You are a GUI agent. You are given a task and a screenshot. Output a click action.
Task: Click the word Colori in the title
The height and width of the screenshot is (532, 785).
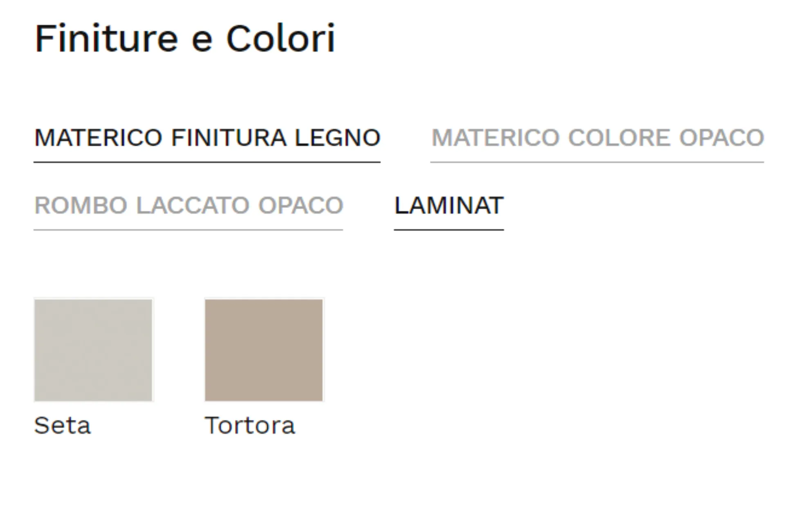(x=280, y=39)
